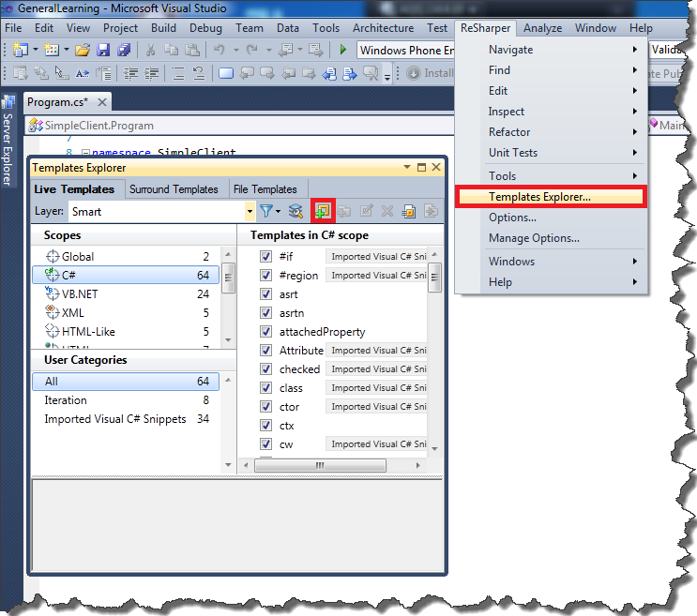Screen dimensions: 697x616
Task: Toggle the ctor template checkbox
Action: click(265, 406)
